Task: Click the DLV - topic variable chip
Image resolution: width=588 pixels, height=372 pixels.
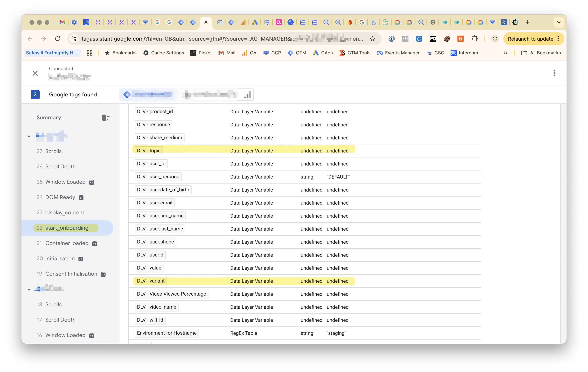Action: 149,151
